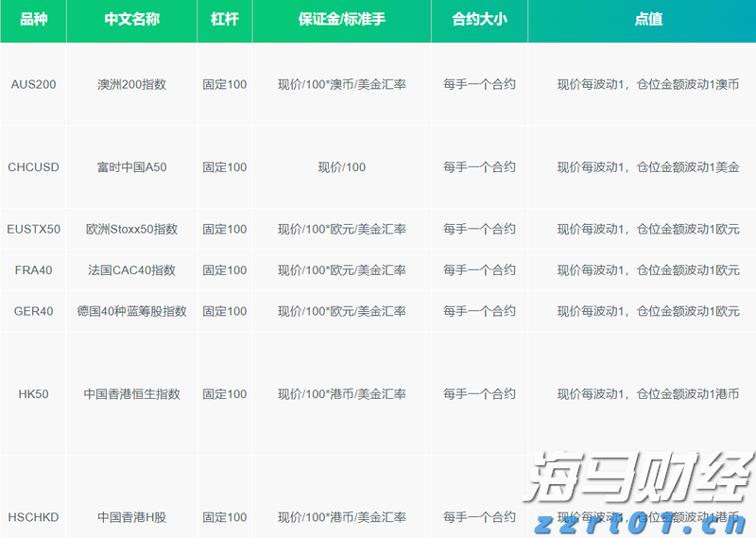The width and height of the screenshot is (756, 538).
Task: Click 固定100 in the GER40 row
Action: click(225, 311)
